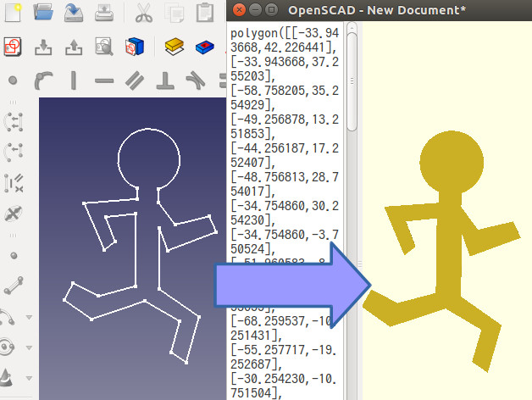The width and height of the screenshot is (532, 400).
Task: Select the blue Pocket tool
Action: coord(205,47)
